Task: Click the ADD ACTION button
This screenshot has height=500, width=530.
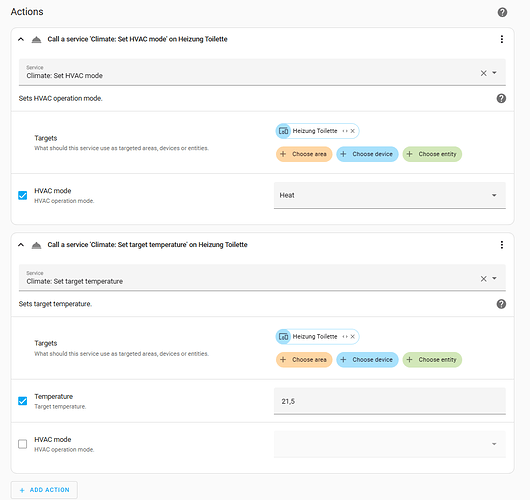Action: (x=44, y=490)
